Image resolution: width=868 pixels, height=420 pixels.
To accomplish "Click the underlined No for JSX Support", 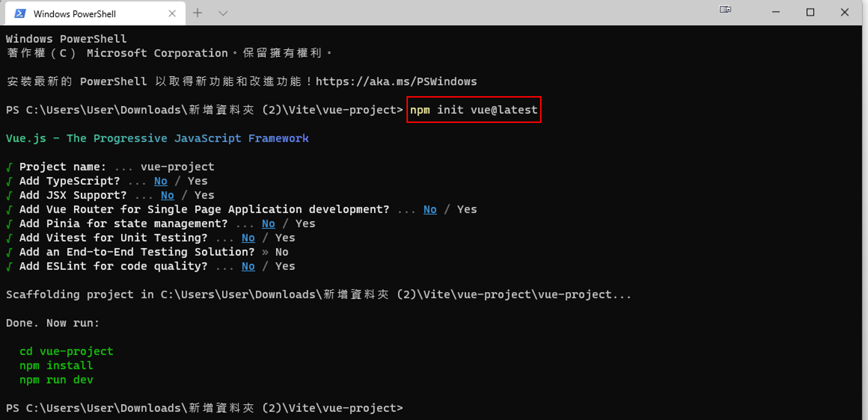I will point(167,195).
